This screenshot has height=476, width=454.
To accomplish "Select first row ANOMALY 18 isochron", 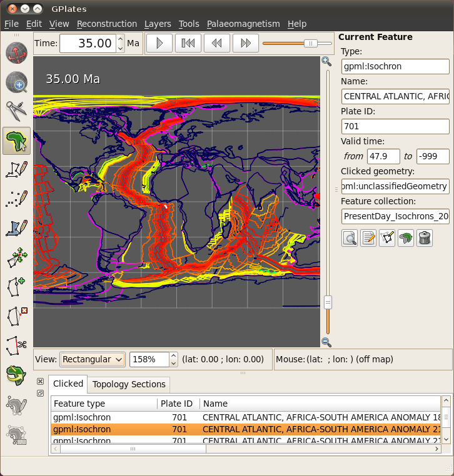I will 246,417.
